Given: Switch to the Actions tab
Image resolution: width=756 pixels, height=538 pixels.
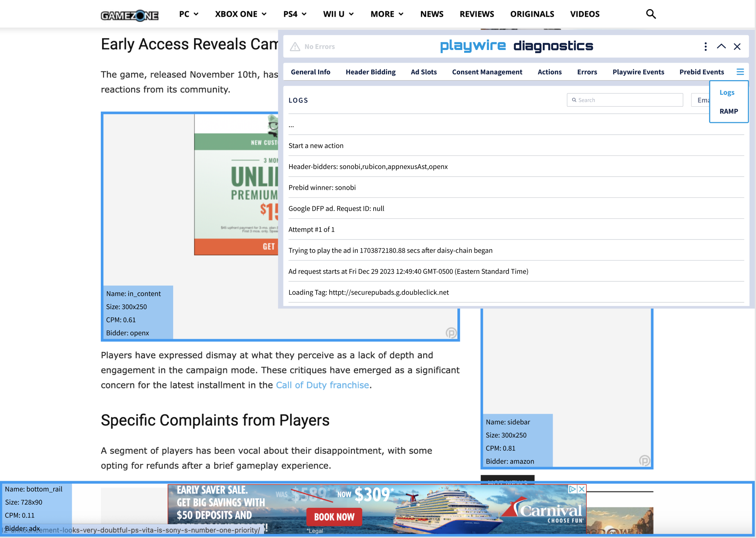Looking at the screenshot, I should (550, 72).
